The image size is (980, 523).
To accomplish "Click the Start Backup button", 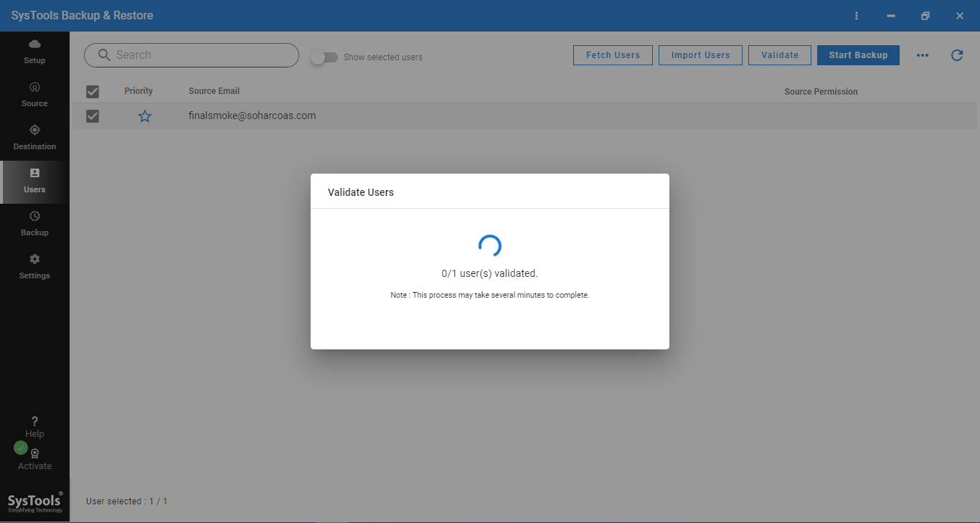I will (858, 55).
